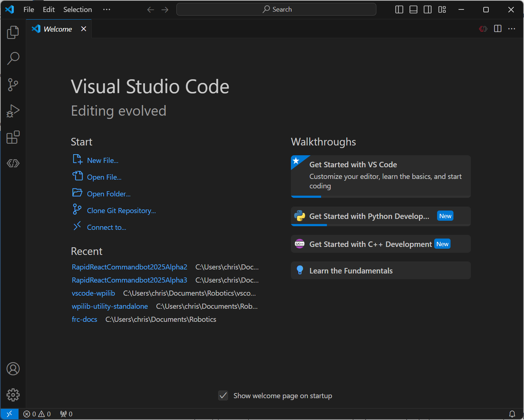This screenshot has height=420, width=524.
Task: Open Run and Debug view
Action: pos(13,111)
